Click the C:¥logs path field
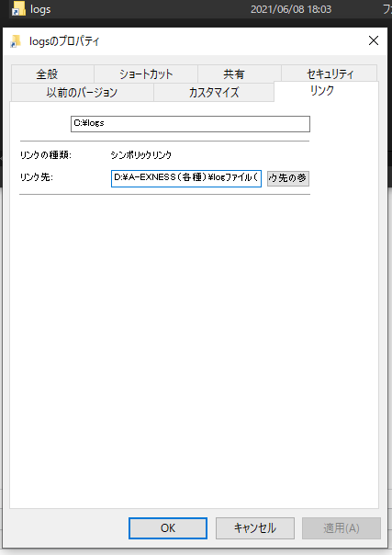The width and height of the screenshot is (392, 555). pos(190,124)
